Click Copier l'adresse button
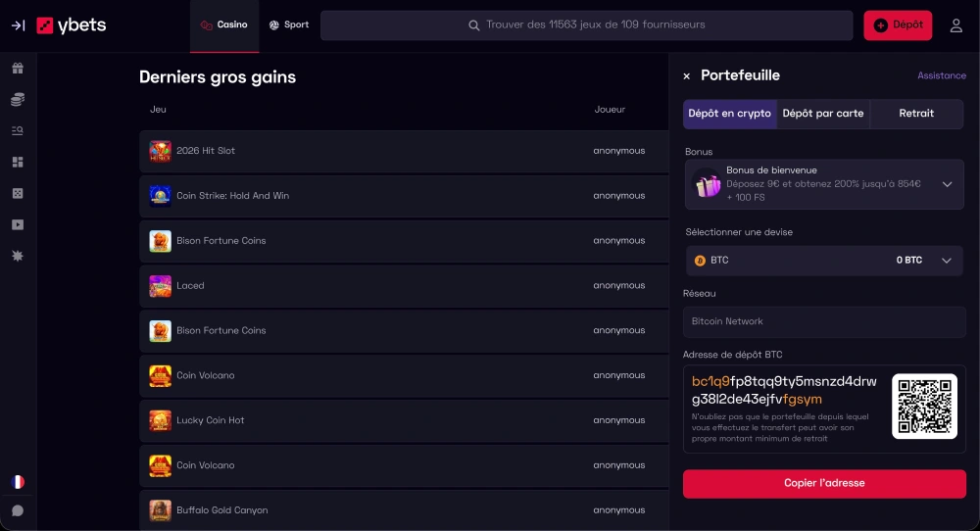The width and height of the screenshot is (980, 531). 824,484
